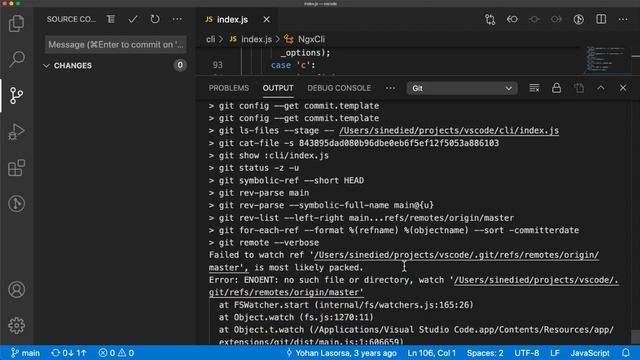The image size is (640, 360).
Task: Change encoding via UTF-8 status item
Action: pyautogui.click(x=527, y=353)
